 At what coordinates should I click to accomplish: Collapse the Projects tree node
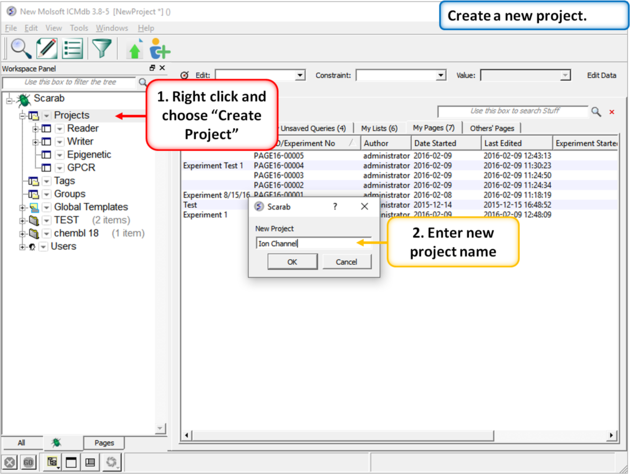23,116
